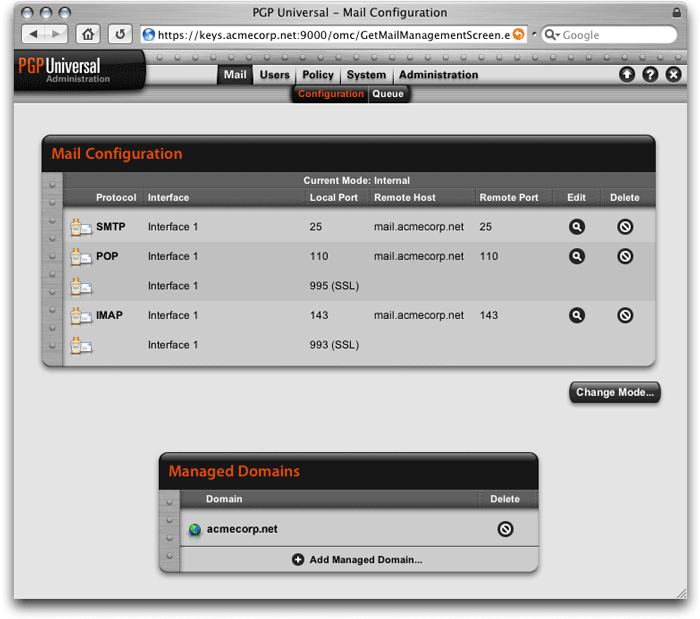Viewport: 700px width, 619px height.
Task: Click the window resize handle corner
Action: point(681,593)
